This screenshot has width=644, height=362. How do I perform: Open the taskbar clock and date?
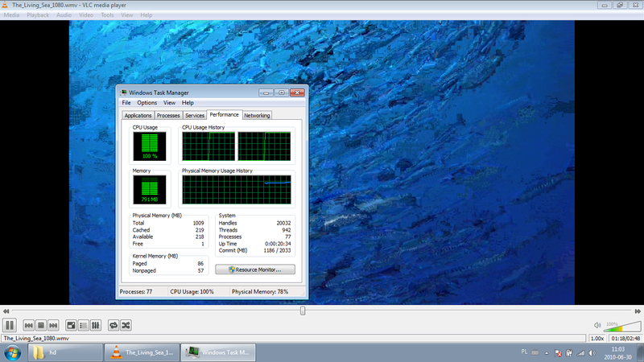(617, 353)
